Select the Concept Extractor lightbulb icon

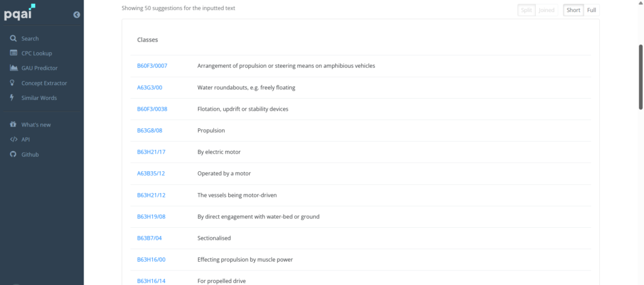coord(13,82)
